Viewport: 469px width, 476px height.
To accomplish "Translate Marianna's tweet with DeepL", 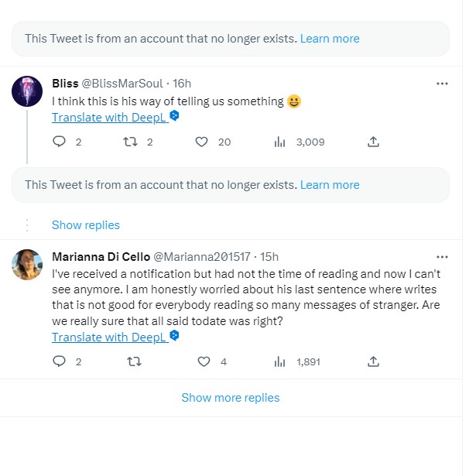I will click(x=109, y=337).
